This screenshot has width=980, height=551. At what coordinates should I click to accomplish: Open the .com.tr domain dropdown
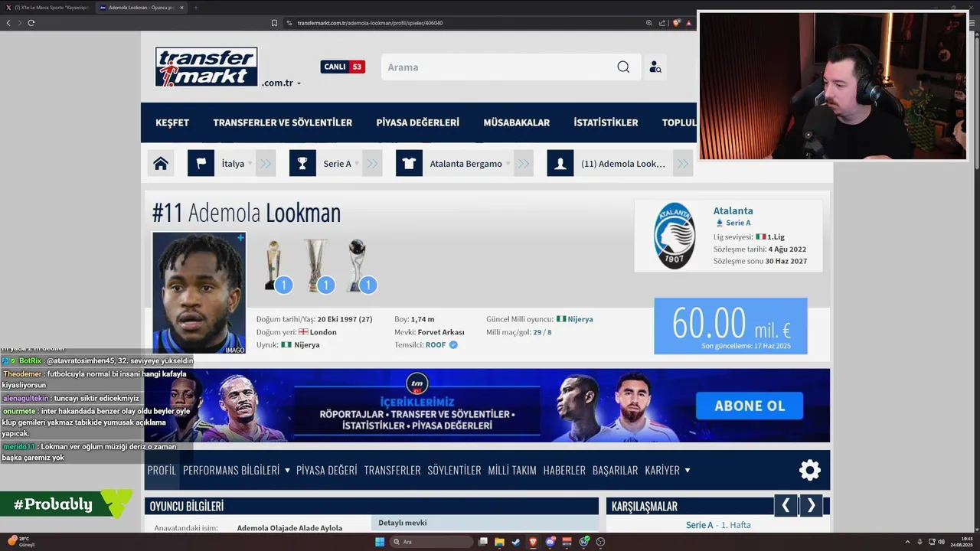coord(281,83)
